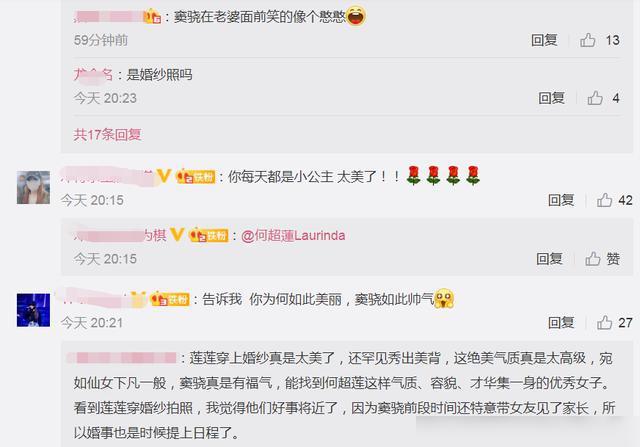Click the crown badge on the 告诉我 commenter

click(x=138, y=299)
